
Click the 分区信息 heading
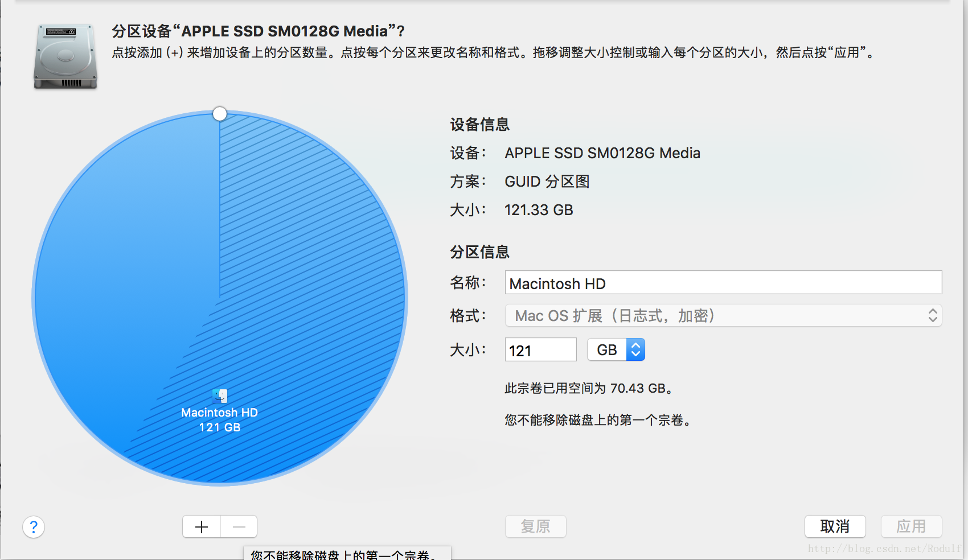point(479,252)
